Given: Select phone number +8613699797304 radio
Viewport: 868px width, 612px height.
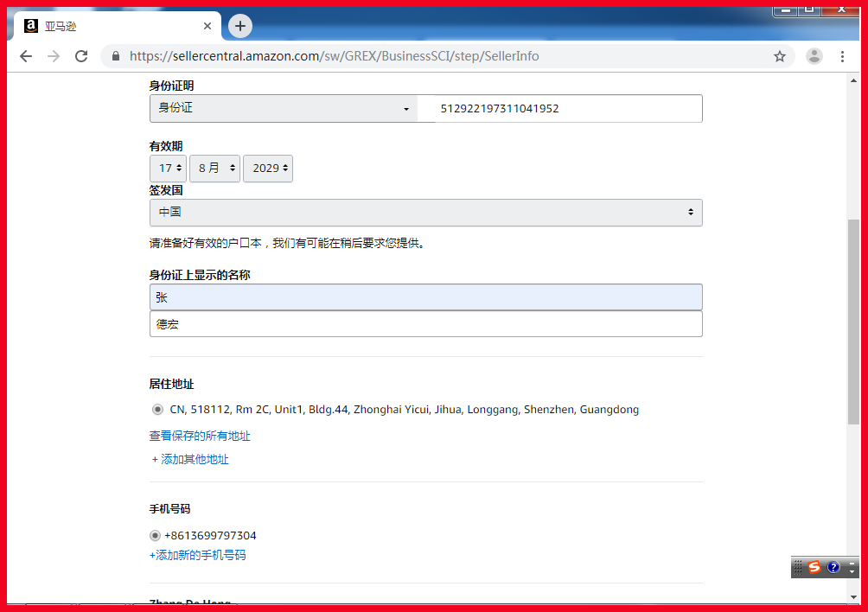Looking at the screenshot, I should point(155,536).
